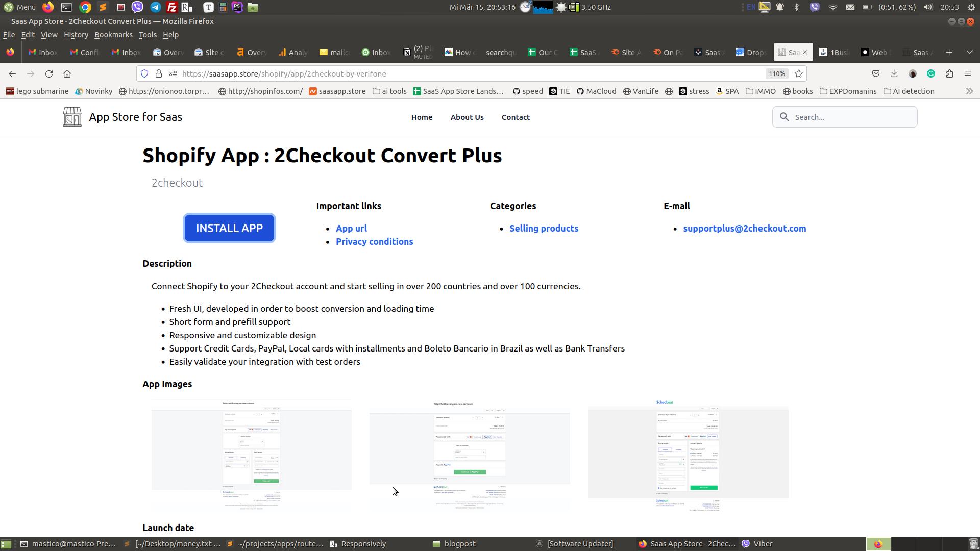This screenshot has height=551, width=980.
Task: Open the History menu
Action: click(x=76, y=35)
